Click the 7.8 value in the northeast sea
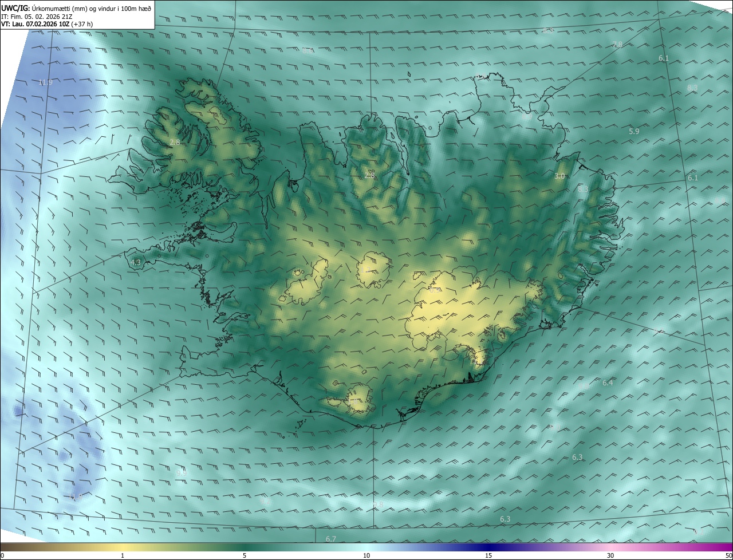This screenshot has height=560, width=733. coord(617,45)
